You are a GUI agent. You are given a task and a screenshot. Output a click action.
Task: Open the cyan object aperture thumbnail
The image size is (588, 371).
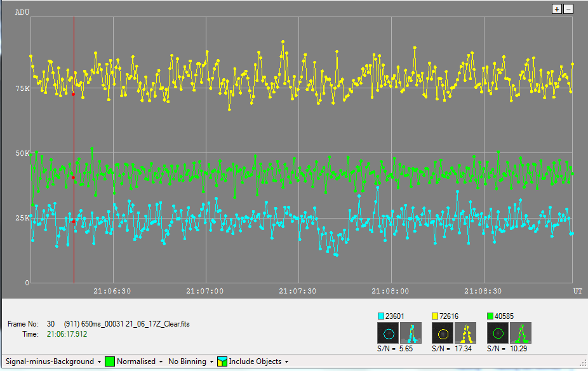(389, 334)
